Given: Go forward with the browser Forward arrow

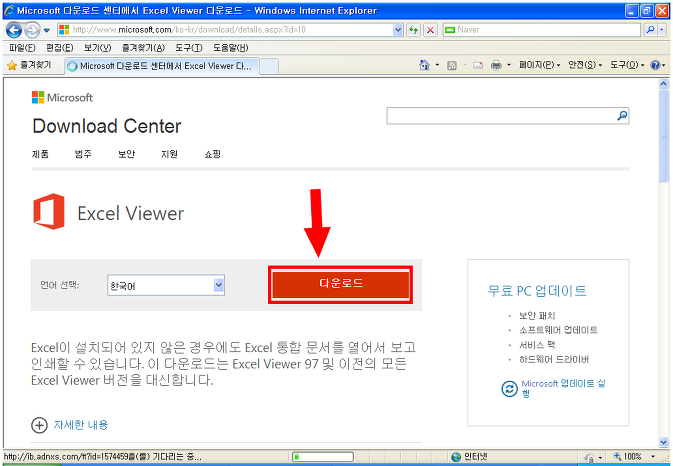Looking at the screenshot, I should point(32,30).
